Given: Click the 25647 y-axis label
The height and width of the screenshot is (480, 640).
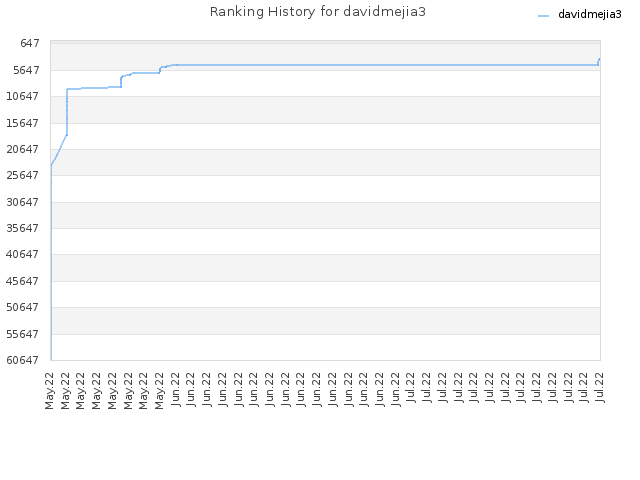Looking at the screenshot, I should (23, 176).
